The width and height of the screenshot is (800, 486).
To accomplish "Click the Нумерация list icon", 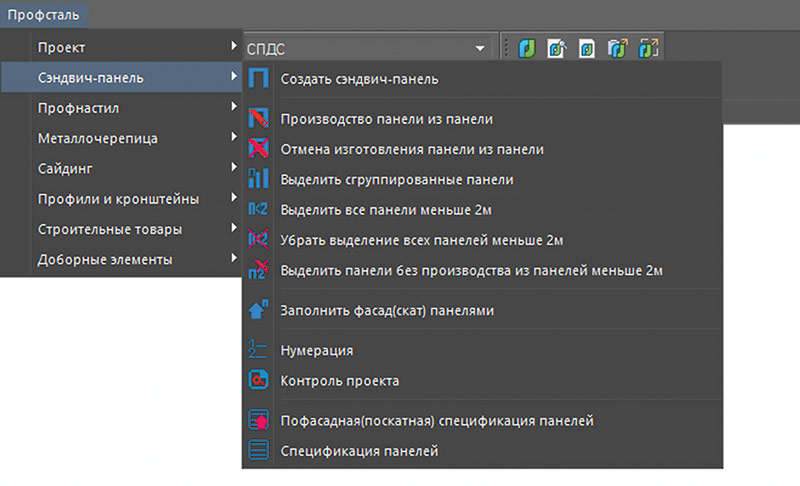I will tap(259, 350).
